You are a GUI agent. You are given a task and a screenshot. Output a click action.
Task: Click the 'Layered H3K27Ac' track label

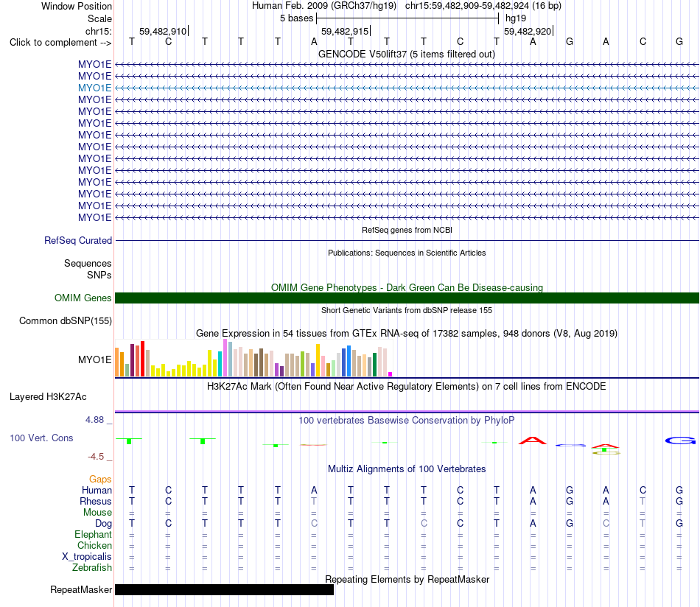[x=48, y=397]
